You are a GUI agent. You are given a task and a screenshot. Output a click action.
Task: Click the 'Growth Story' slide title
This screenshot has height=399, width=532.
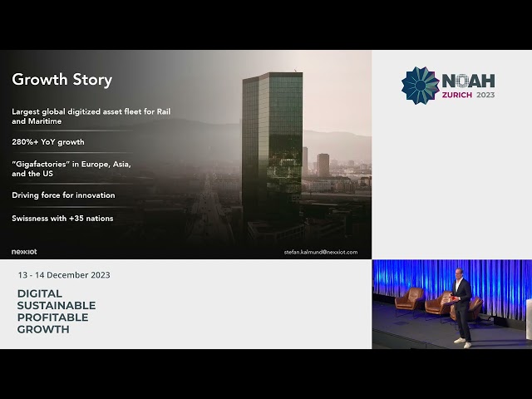(x=62, y=80)
